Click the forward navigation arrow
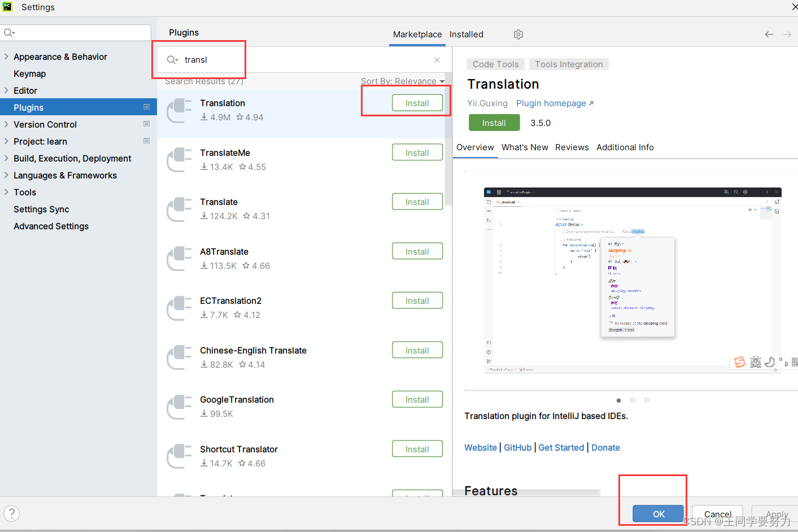The image size is (798, 532). pyautogui.click(x=787, y=34)
